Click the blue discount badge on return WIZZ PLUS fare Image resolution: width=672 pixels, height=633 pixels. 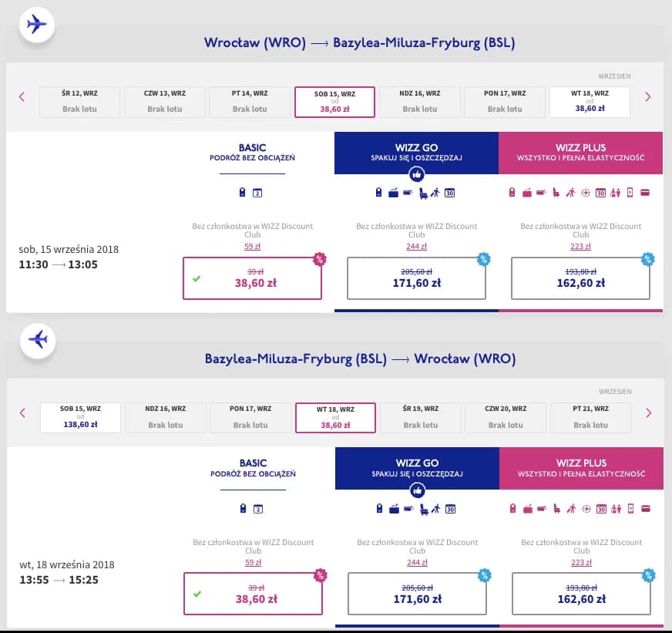tap(648, 574)
